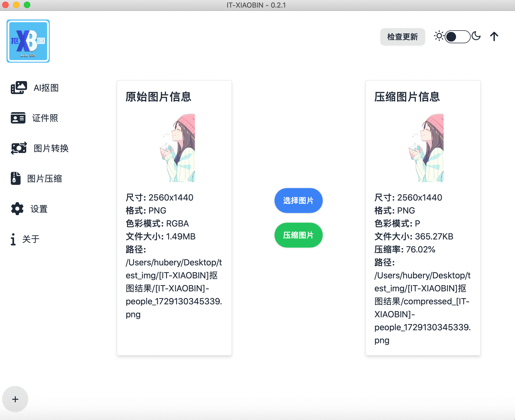515x420 pixels.
Task: Click the moon dark-mode icon
Action: pyautogui.click(x=476, y=36)
